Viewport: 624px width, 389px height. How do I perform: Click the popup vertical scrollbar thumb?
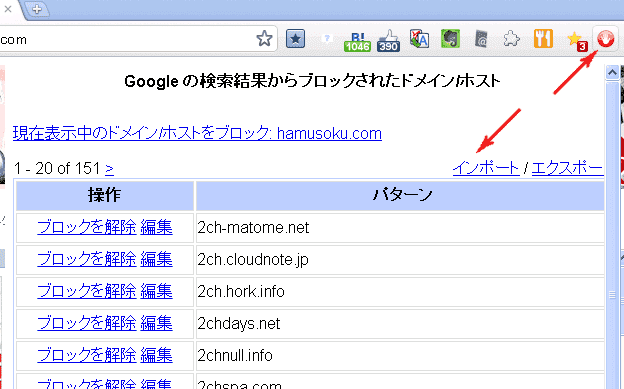click(612, 235)
